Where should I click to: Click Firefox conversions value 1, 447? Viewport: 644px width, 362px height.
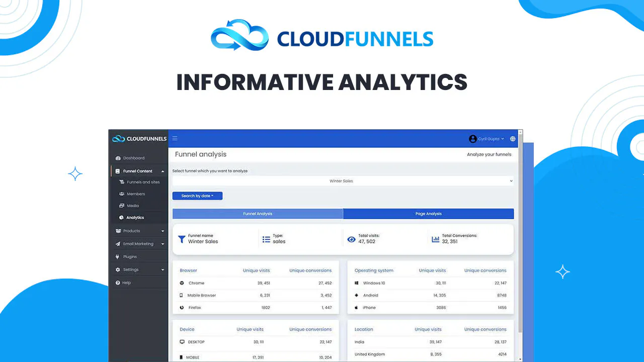click(327, 307)
